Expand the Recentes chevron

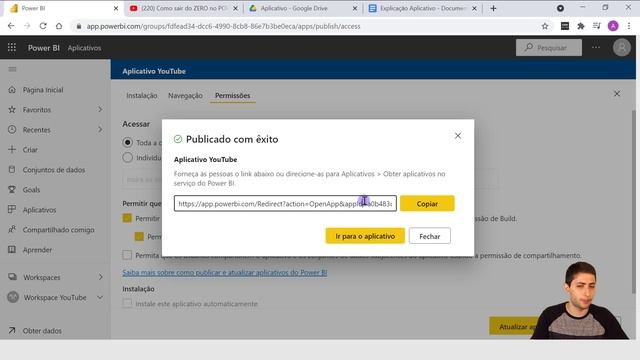(x=100, y=129)
